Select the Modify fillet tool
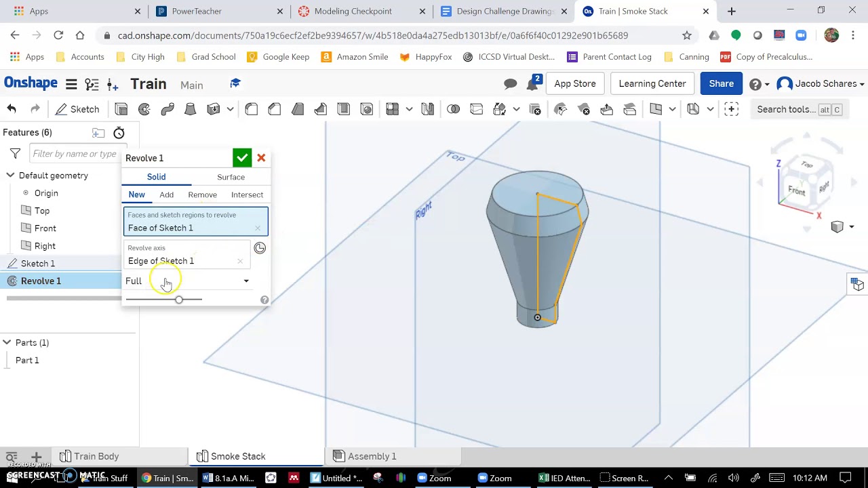This screenshot has height=488, width=868. pos(561,109)
